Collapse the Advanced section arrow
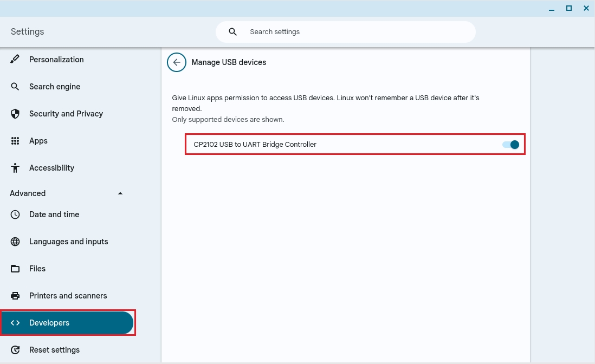Image resolution: width=595 pixels, height=364 pixels. point(120,193)
